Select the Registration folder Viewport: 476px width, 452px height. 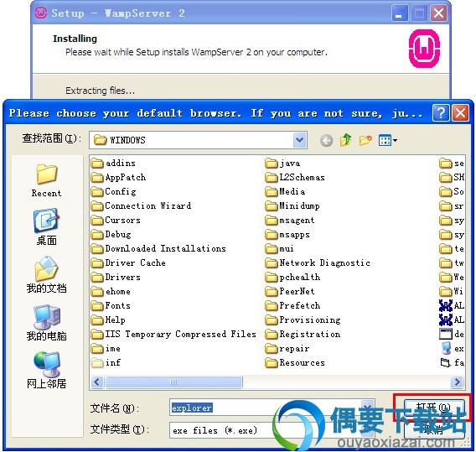click(303, 334)
